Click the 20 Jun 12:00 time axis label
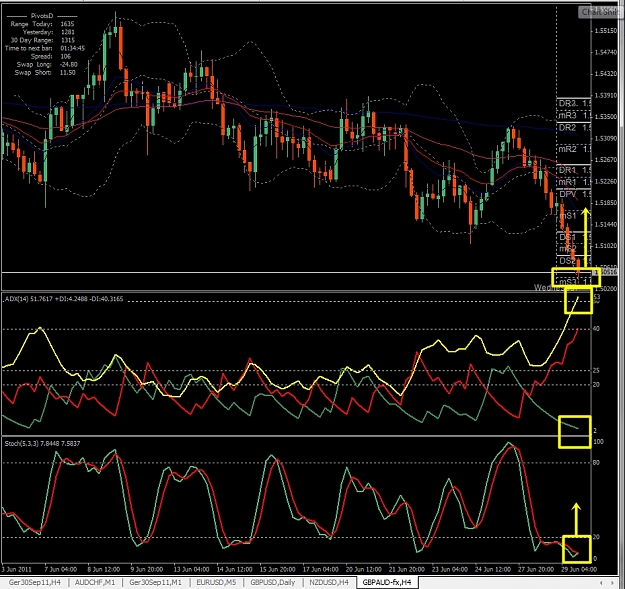Screen dimensions: 625x589 [364, 569]
